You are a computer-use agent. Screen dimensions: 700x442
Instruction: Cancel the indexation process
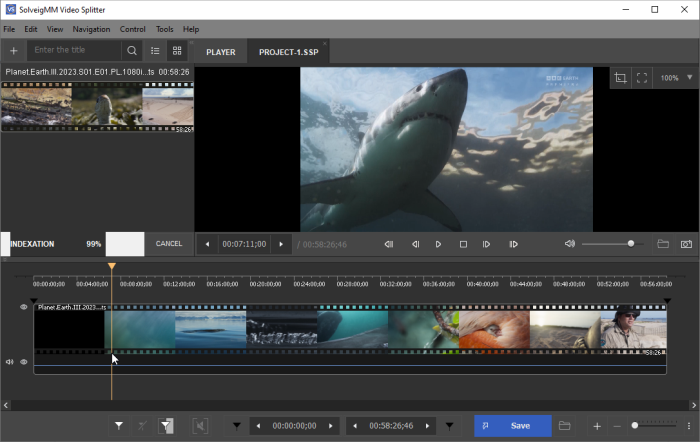point(169,244)
